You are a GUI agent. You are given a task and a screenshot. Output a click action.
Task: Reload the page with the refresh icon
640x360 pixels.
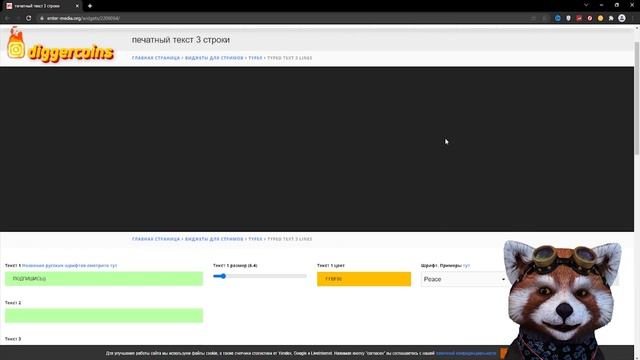pos(29,18)
